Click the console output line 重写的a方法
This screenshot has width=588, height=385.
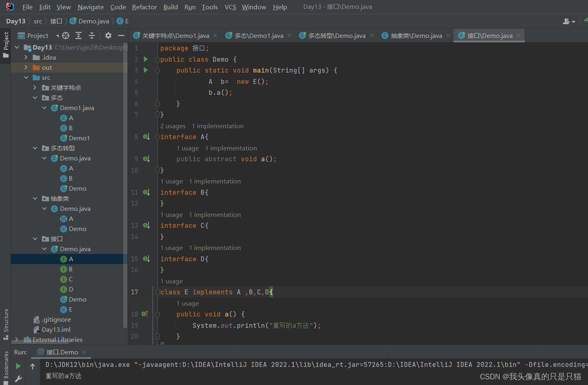[x=63, y=376]
